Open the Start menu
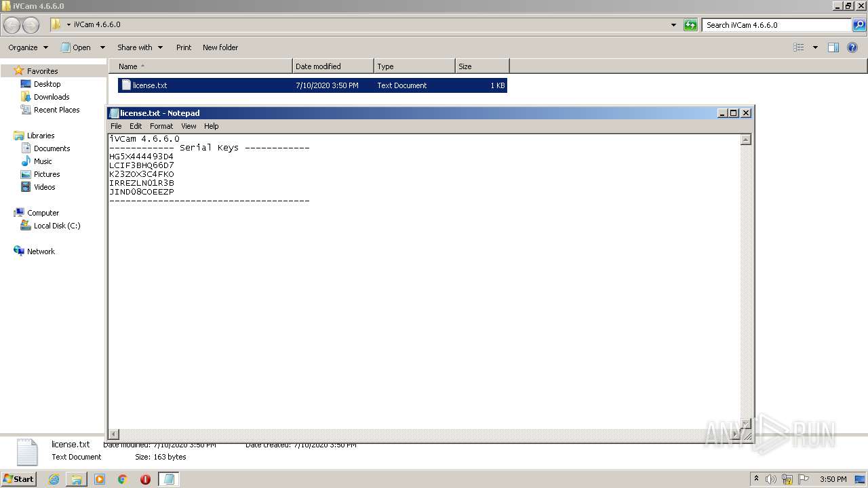 pos(19,479)
